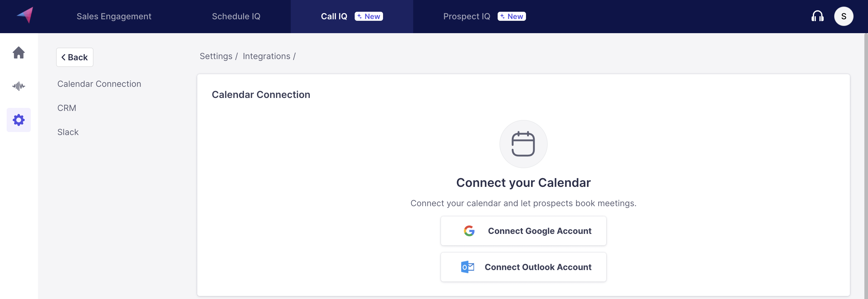Select Slack in the integrations menu
868x299 pixels.
tap(68, 132)
